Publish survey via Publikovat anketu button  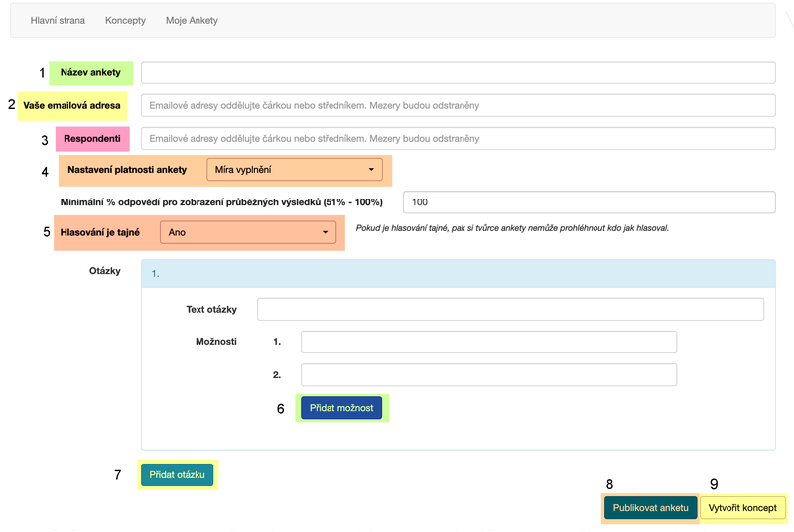click(x=650, y=507)
